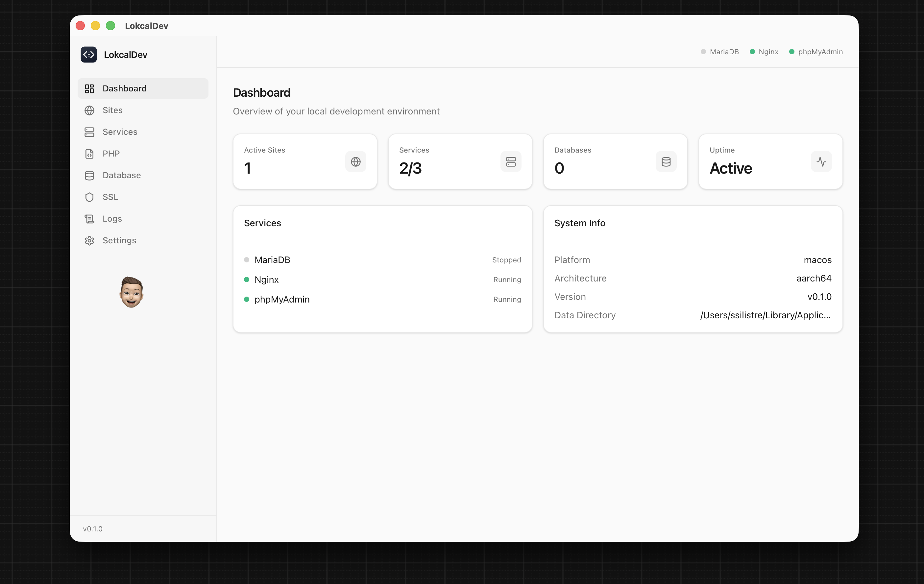The image size is (924, 584).
Task: Toggle the Nginx green status dot in header
Action: pyautogui.click(x=752, y=51)
